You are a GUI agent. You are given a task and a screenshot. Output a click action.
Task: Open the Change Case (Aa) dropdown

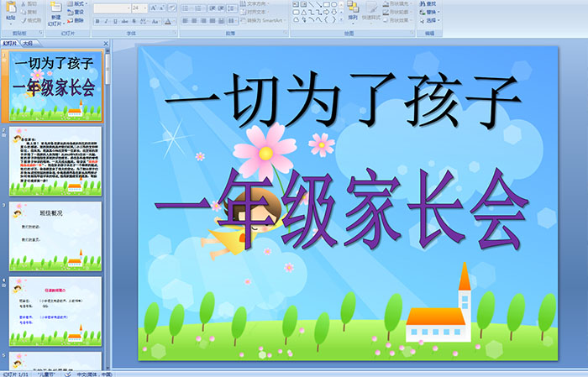click(x=155, y=21)
